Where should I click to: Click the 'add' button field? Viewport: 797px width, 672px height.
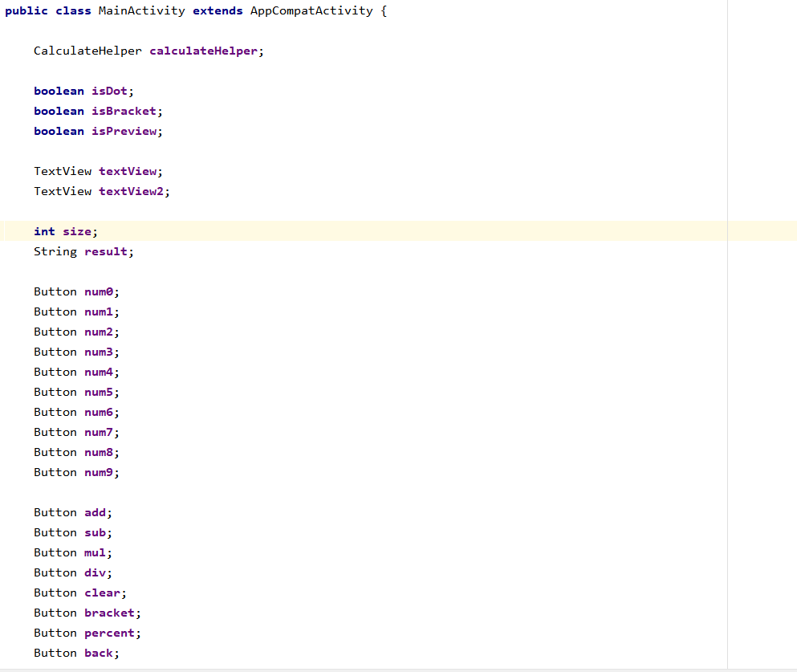pyautogui.click(x=95, y=512)
